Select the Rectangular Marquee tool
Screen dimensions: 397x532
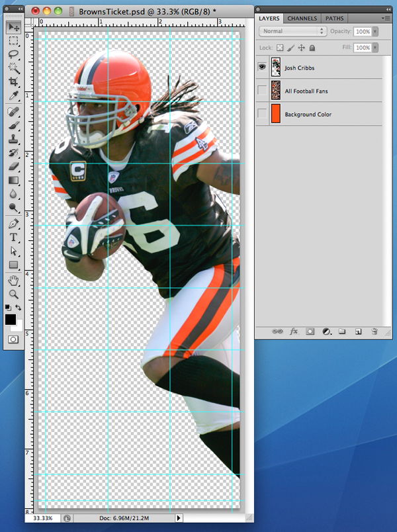(14, 41)
